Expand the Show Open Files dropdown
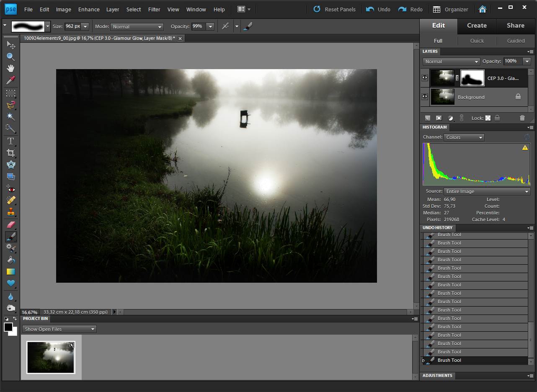Image resolution: width=537 pixels, height=392 pixels. coord(59,329)
